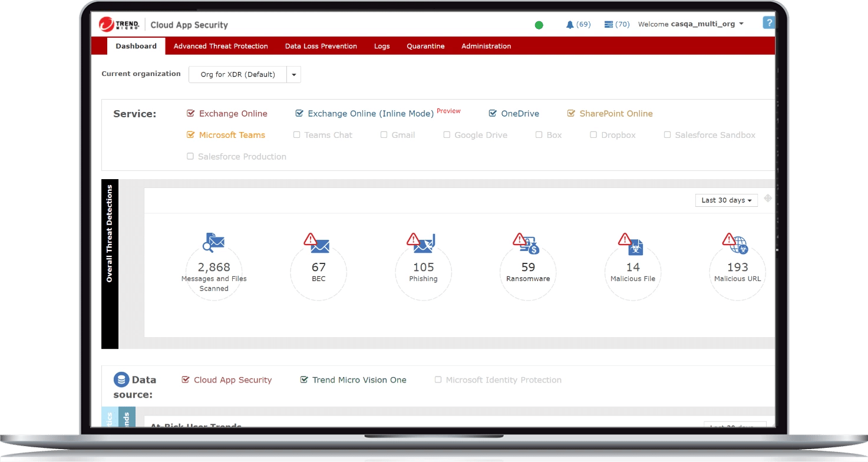Viewport: 868px width, 462px height.
Task: Enable Salesforce Production checkbox
Action: (x=190, y=157)
